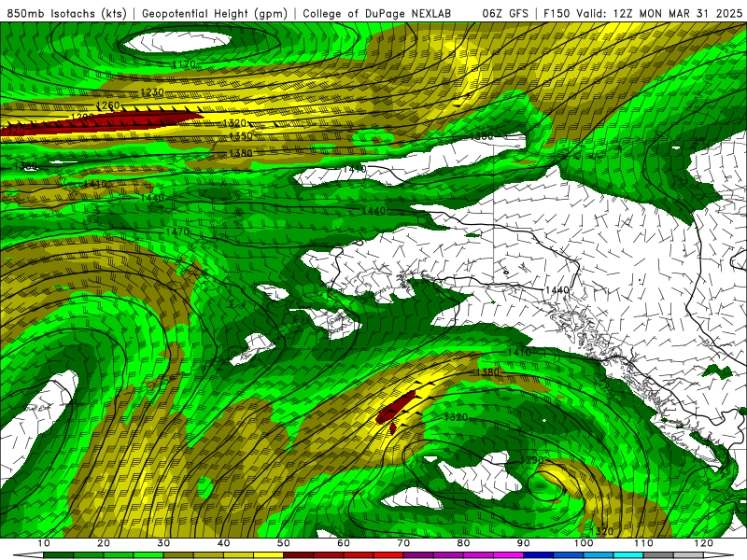The image size is (747, 560).
Task: Click the 120 knot colorbar label
Action: point(704,543)
